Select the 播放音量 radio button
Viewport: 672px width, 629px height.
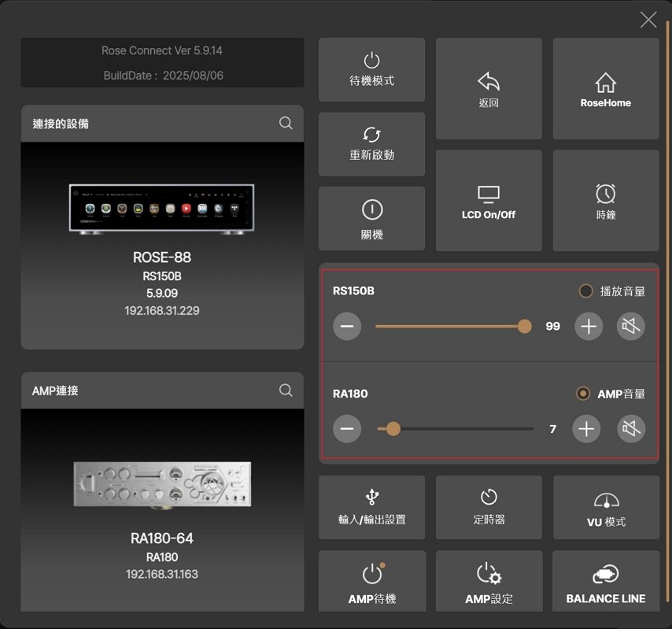585,291
